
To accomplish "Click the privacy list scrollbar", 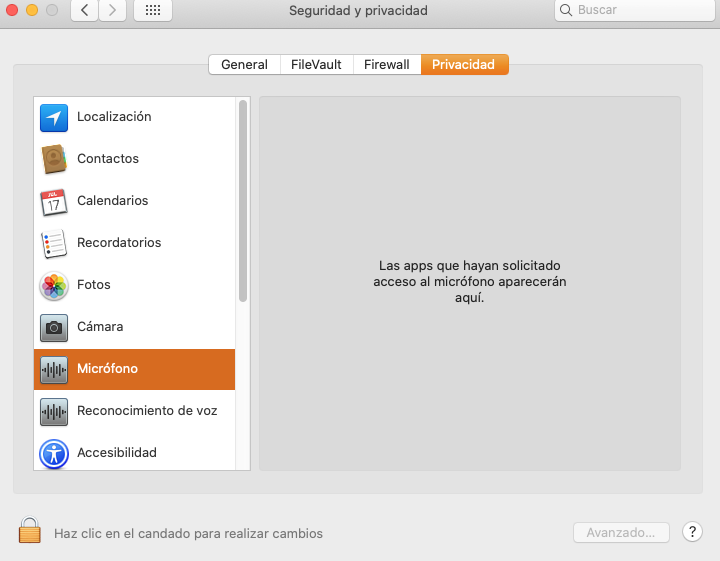I will click(243, 201).
